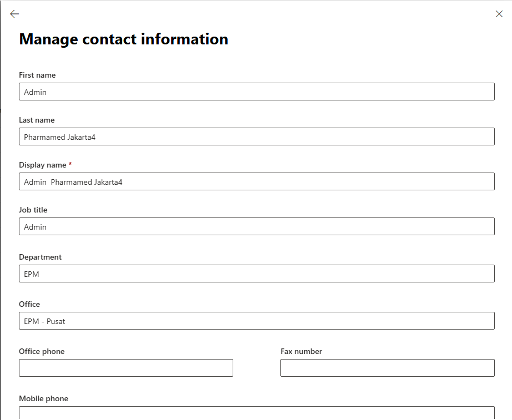
Task: Click the "Job title" label text
Action: click(33, 210)
